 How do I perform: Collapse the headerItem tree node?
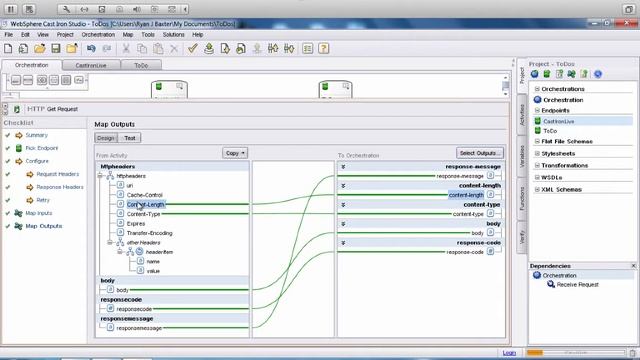[120, 252]
